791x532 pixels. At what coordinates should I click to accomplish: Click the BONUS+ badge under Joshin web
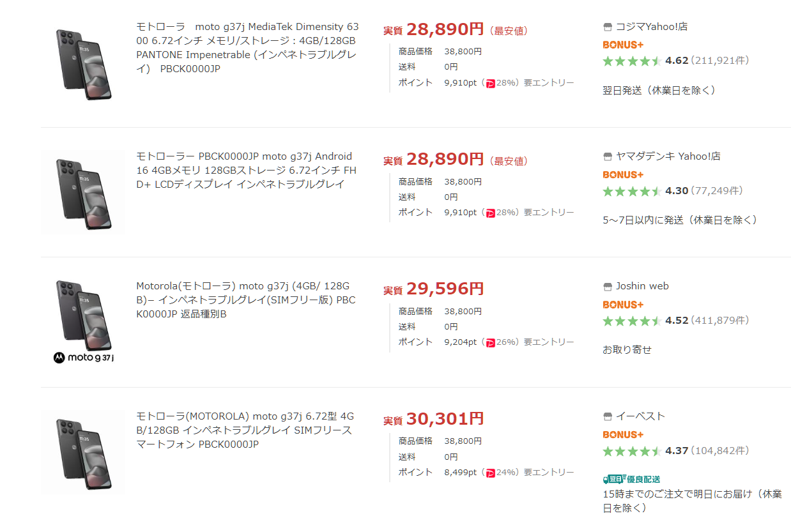pos(623,305)
